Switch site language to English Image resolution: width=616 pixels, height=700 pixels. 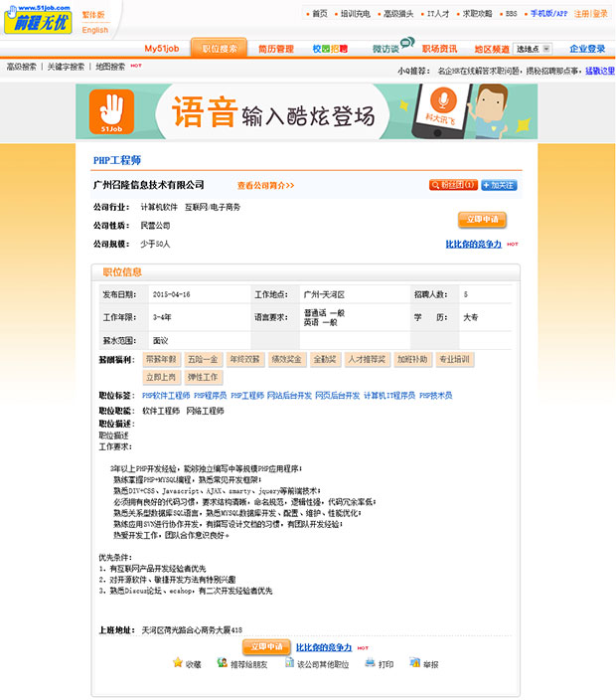click(95, 30)
